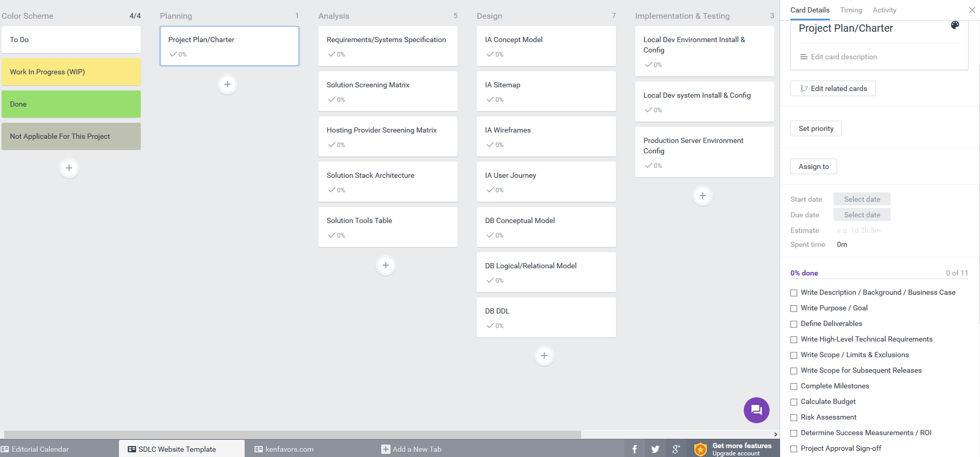
Task: Check Write Description / Background / Business Case
Action: click(x=794, y=293)
